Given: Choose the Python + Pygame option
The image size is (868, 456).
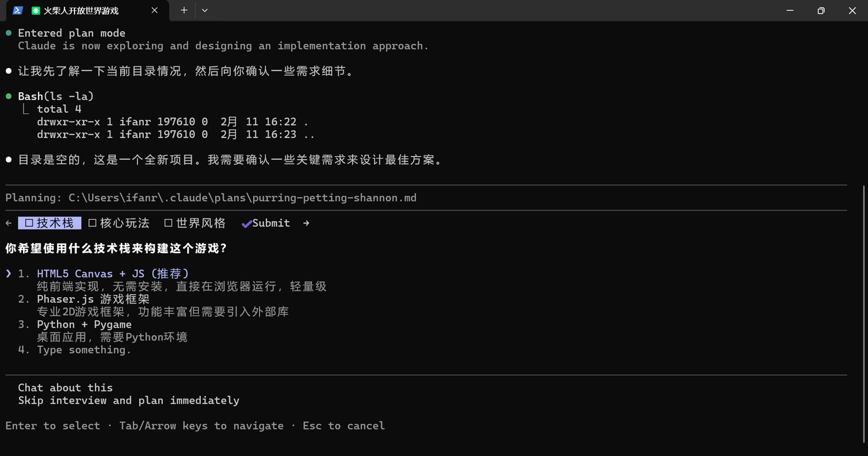Looking at the screenshot, I should click(x=84, y=324).
